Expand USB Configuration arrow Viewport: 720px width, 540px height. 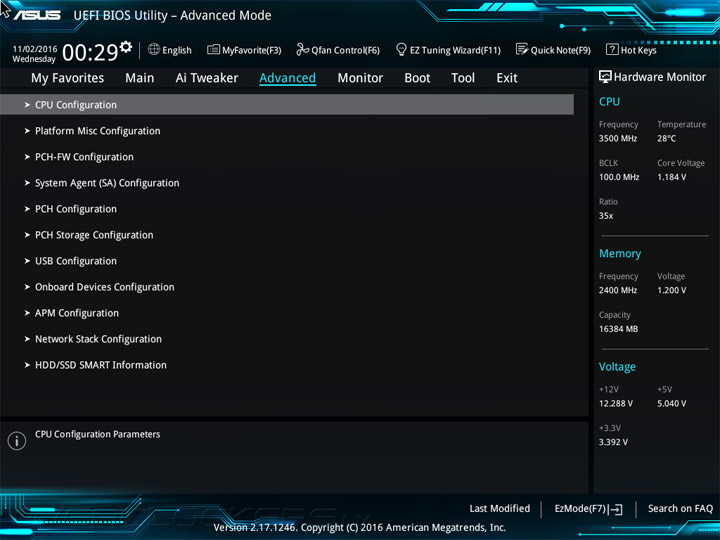[x=27, y=261]
